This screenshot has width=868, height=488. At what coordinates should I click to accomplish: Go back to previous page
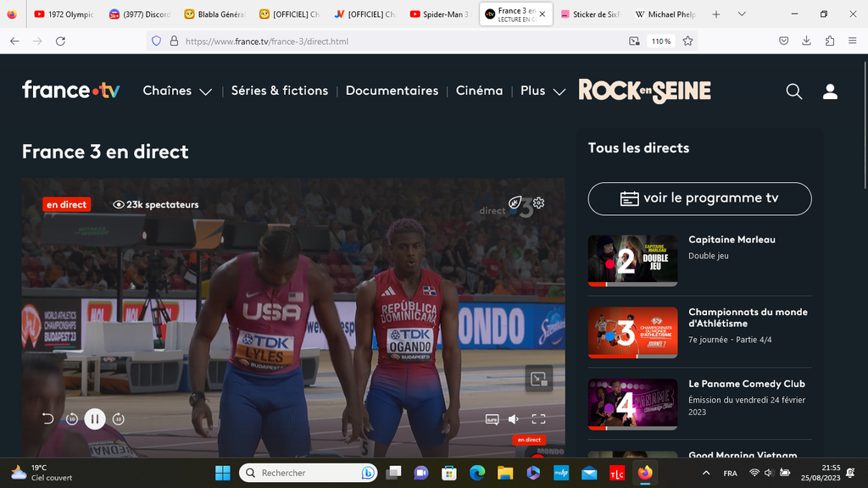(x=15, y=41)
